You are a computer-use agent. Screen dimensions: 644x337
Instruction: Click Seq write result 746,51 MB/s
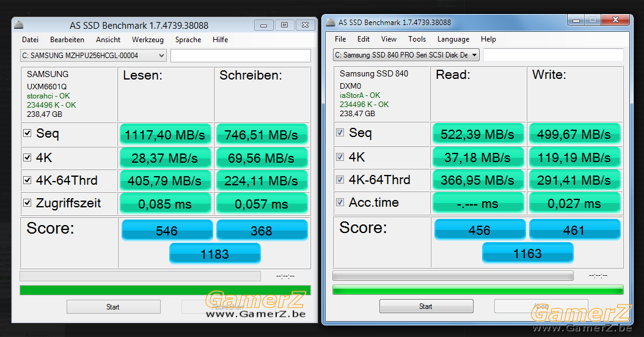(262, 135)
